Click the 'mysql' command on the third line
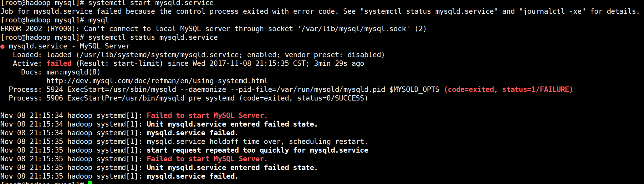Viewport: 644px width, 184px height. pos(99,20)
